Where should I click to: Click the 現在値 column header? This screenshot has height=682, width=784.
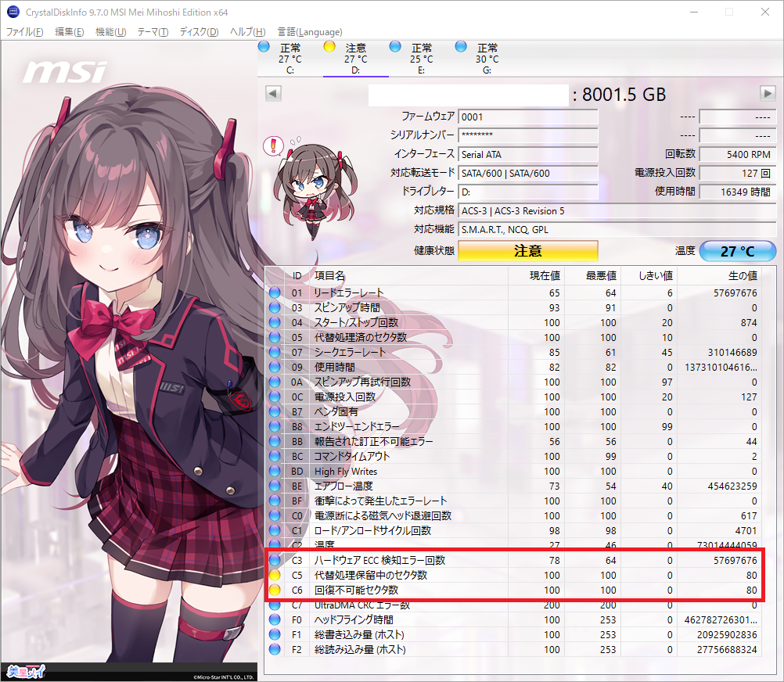(x=536, y=276)
